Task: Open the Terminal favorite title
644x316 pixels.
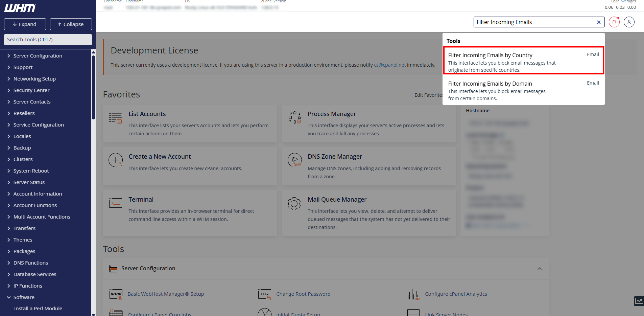Action: [141, 200]
